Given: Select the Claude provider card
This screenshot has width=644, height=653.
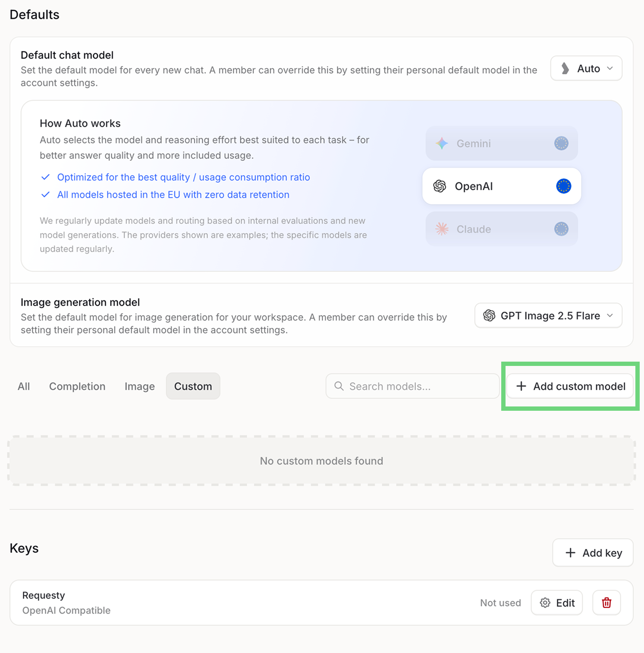Looking at the screenshot, I should (x=502, y=229).
